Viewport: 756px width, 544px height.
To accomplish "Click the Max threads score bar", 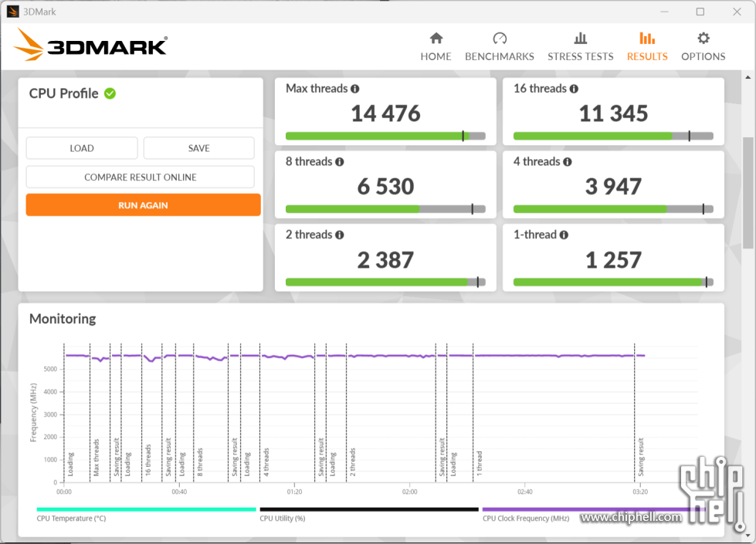I will pyautogui.click(x=385, y=136).
